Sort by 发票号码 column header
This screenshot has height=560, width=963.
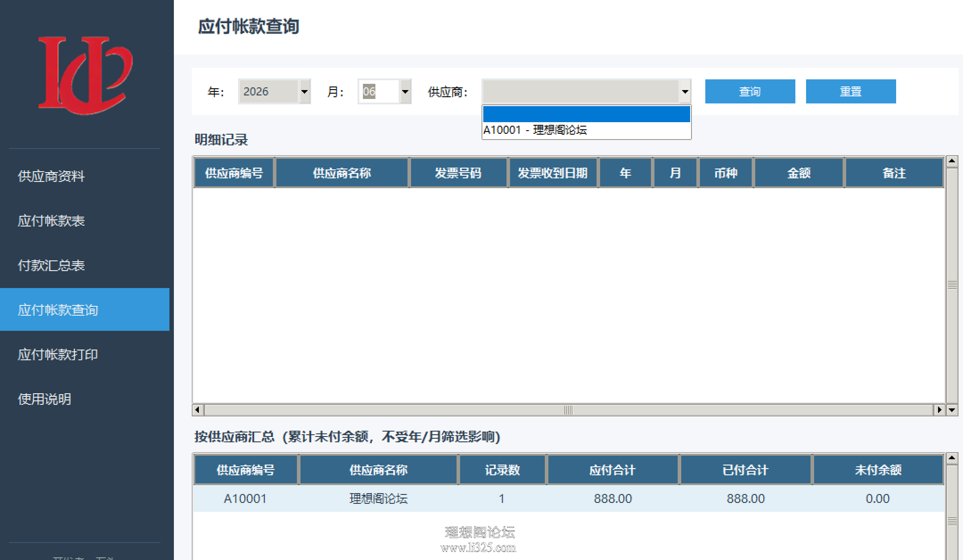pos(458,173)
